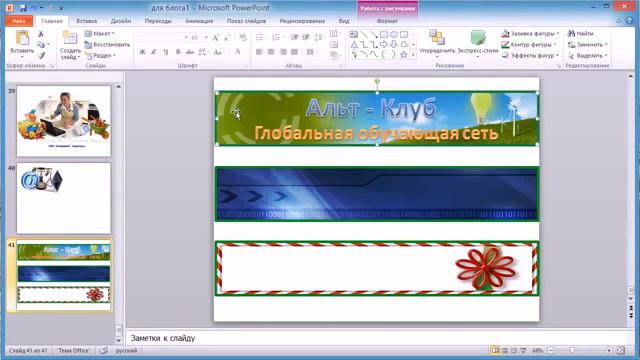Viewport: 640px width, 360px height.
Task: Open the Change Case (Aa) dropdown
Action: click(218, 52)
